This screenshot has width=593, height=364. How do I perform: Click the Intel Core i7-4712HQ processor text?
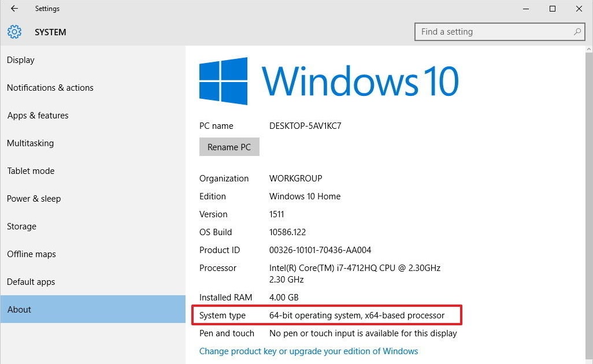point(355,274)
